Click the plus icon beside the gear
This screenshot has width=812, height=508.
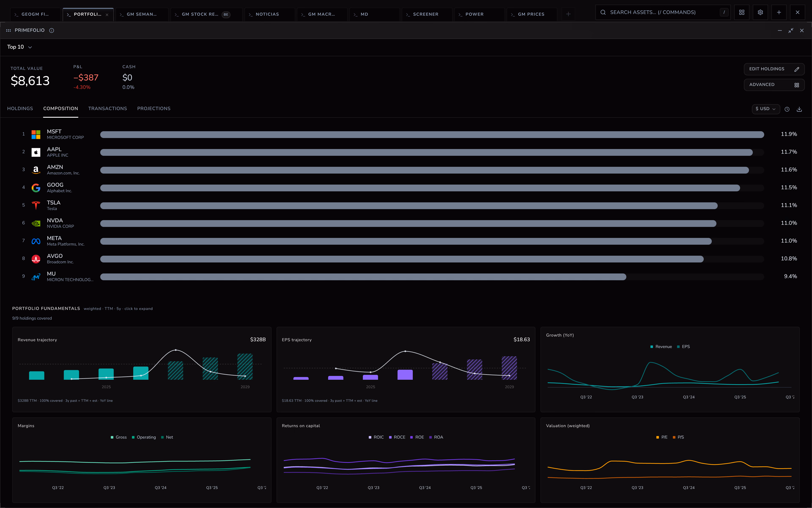[779, 12]
